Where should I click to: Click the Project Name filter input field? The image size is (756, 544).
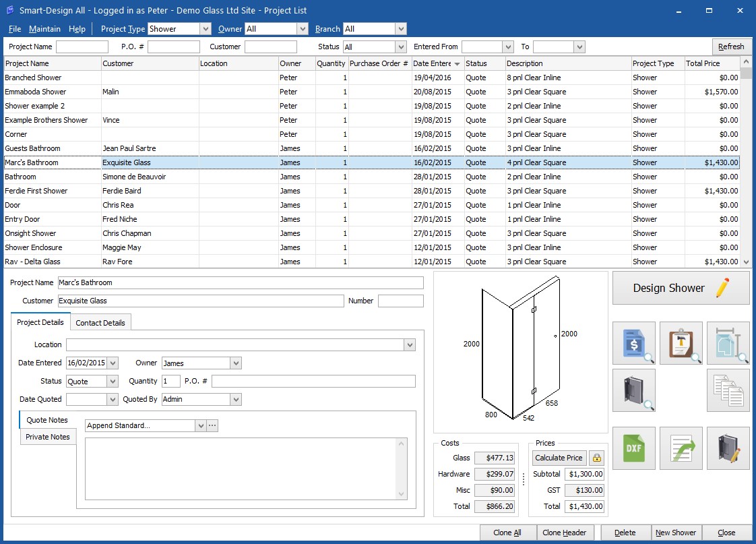(x=82, y=47)
